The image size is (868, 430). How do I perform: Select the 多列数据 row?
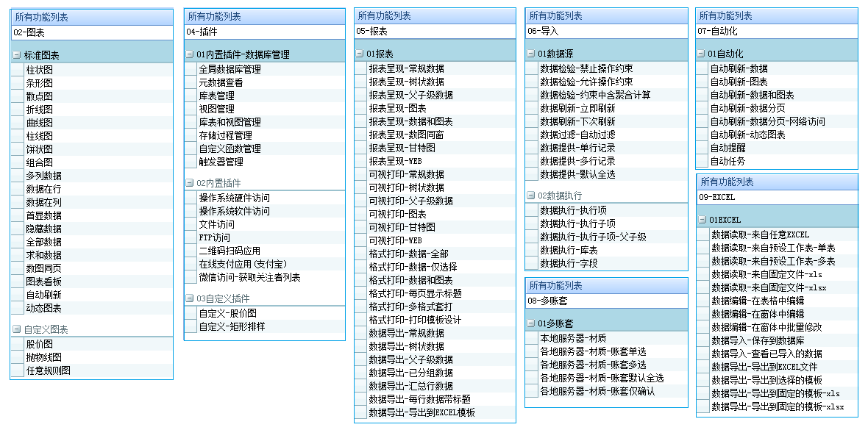[92, 176]
